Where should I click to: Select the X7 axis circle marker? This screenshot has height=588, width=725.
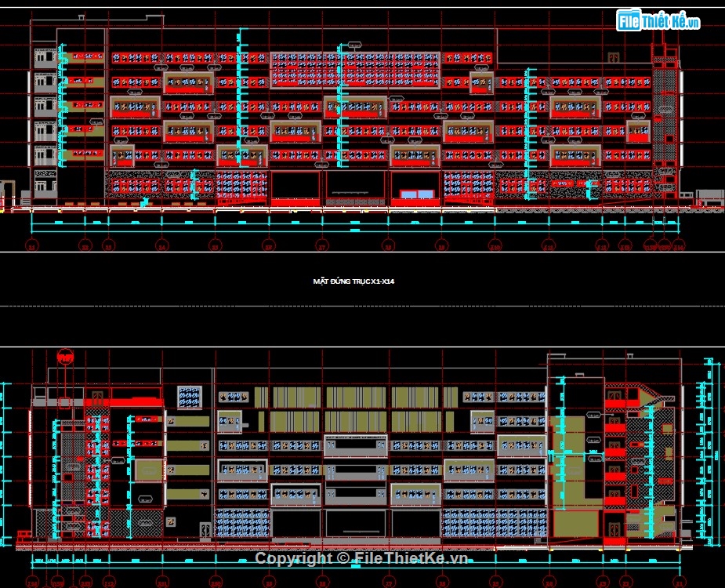[321, 245]
